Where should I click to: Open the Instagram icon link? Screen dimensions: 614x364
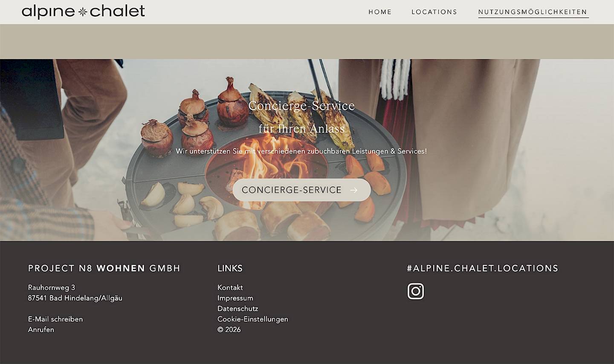pyautogui.click(x=416, y=291)
